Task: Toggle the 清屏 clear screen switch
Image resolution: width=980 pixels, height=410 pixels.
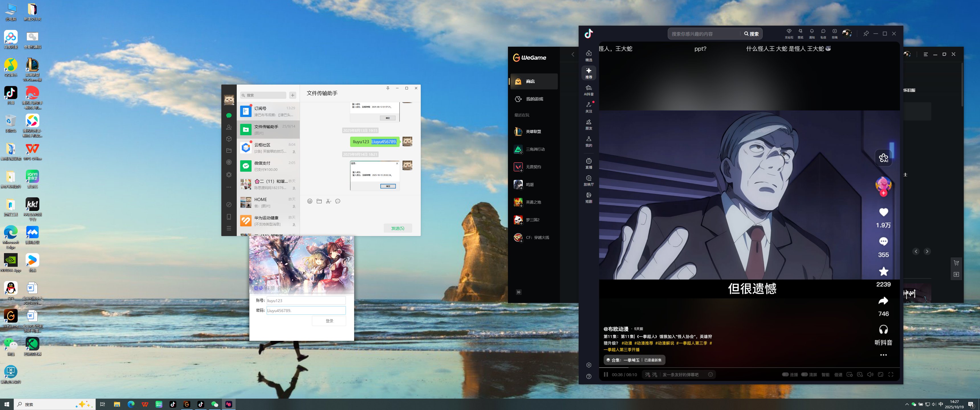Action: coord(804,375)
